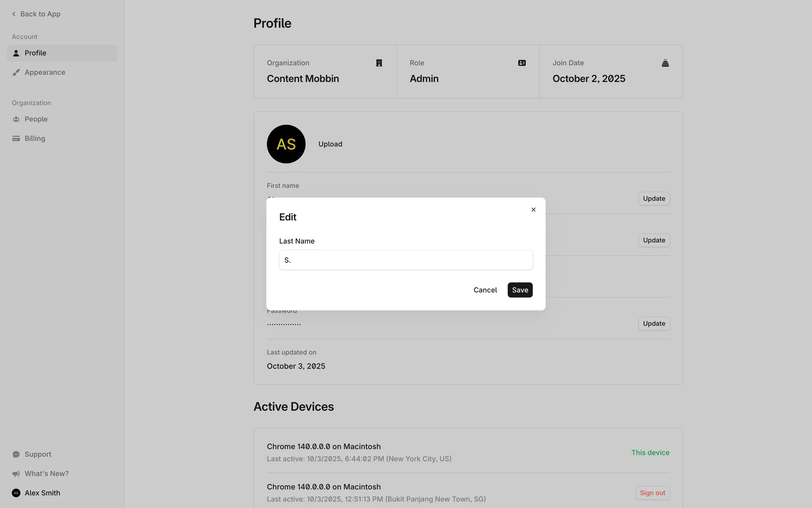812x508 pixels.
Task: Click the AS profile avatar
Action: pyautogui.click(x=286, y=144)
